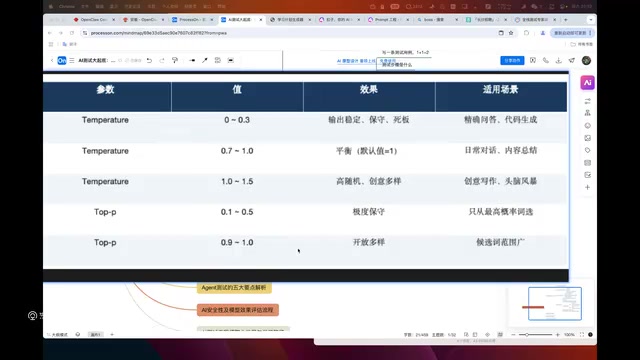This screenshot has height=360, width=640.
Task: Click the publish paper-plane icon
Action: pos(572,60)
